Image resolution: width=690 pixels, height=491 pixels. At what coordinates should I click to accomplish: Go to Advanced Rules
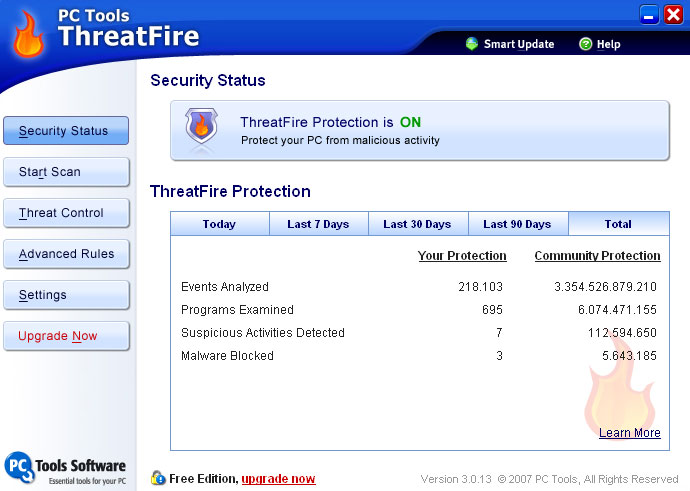pos(66,254)
